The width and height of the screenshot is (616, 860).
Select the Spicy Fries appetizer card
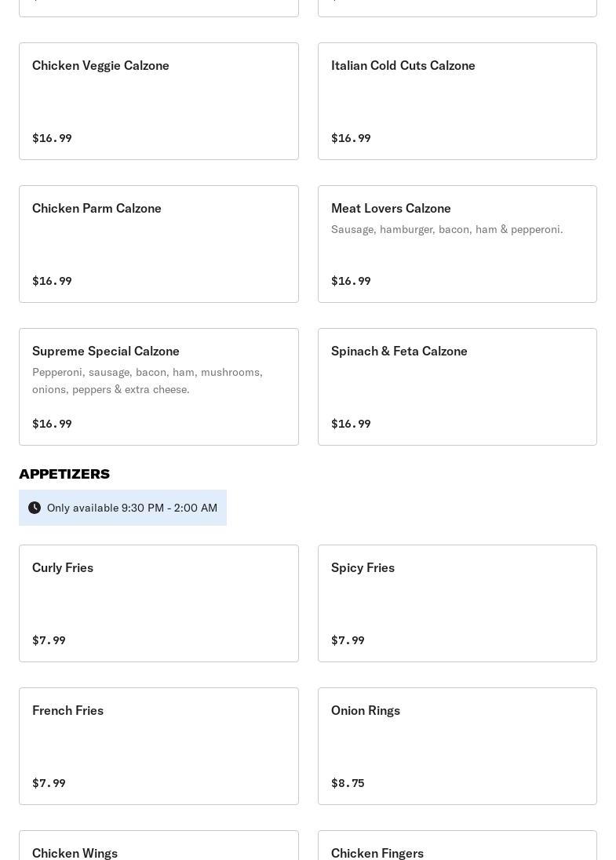457,603
